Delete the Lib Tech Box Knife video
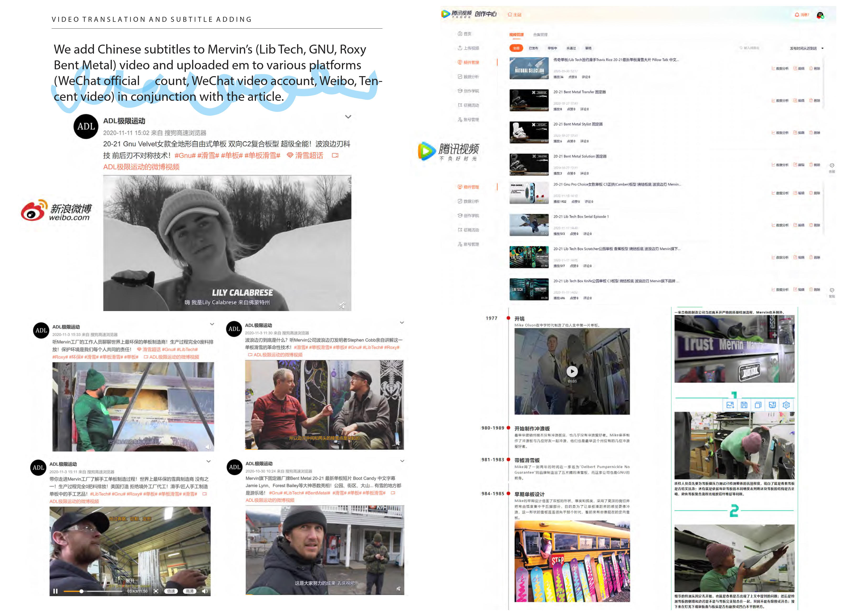 click(x=815, y=290)
